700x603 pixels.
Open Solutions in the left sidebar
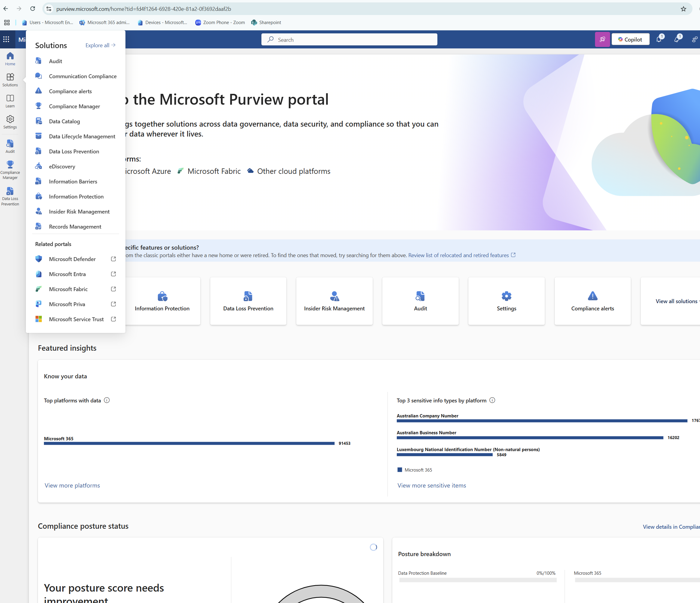10,80
